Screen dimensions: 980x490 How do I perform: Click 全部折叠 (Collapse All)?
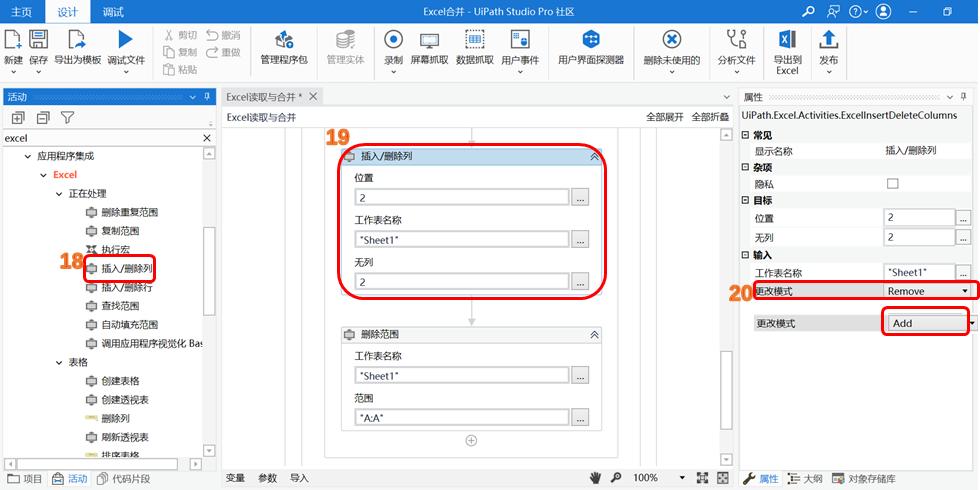(x=711, y=117)
